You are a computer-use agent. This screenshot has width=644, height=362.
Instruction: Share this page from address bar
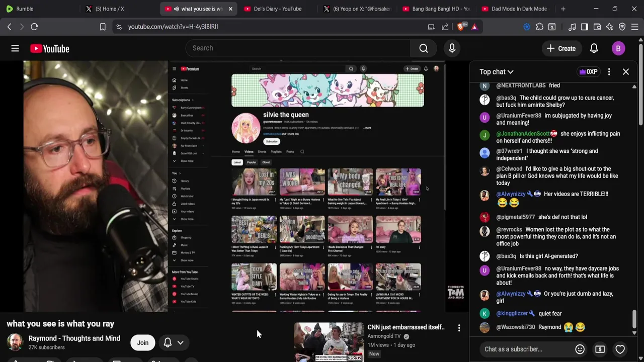point(445,27)
